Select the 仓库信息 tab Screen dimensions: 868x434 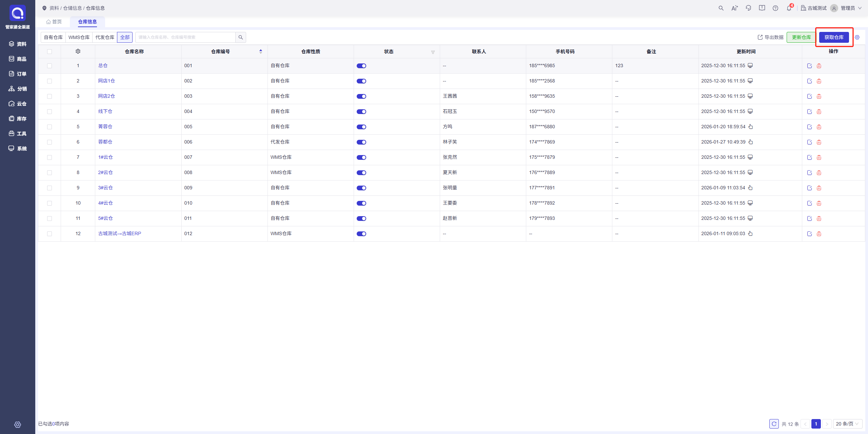coord(87,22)
